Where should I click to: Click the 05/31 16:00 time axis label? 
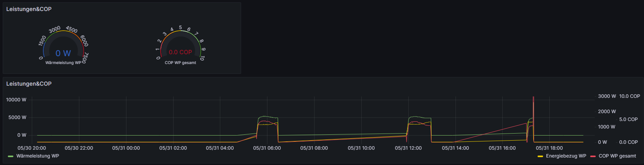502,148
